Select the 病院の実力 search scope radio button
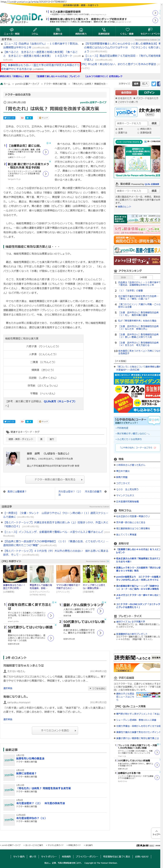This screenshot has height=868, width=163. (x=138, y=129)
